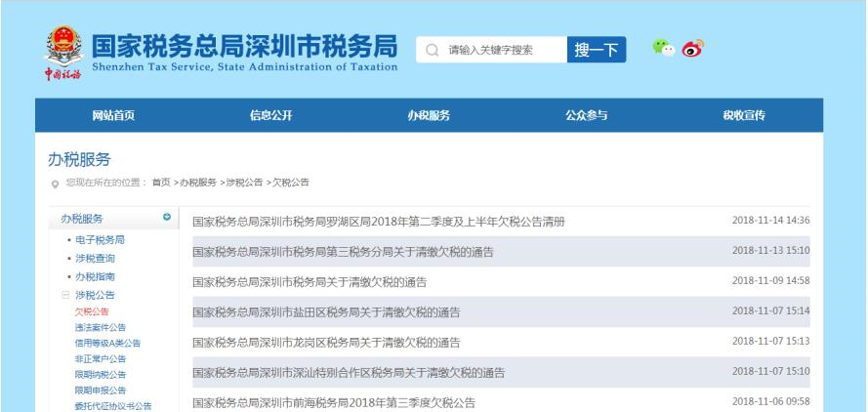Go to 公众参与 in navigation bar
Viewport: 868px width, 412px height.
click(586, 116)
